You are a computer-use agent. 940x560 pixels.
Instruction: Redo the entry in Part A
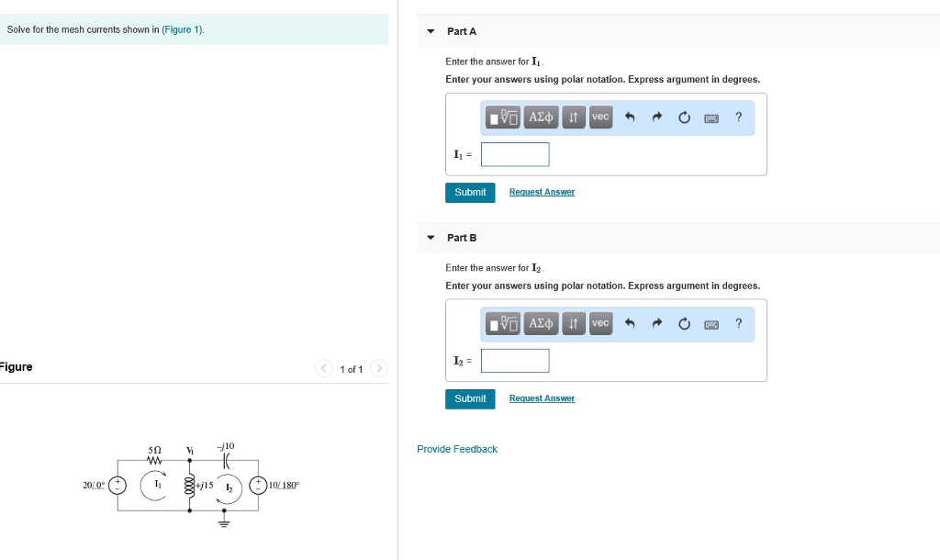[x=655, y=118]
